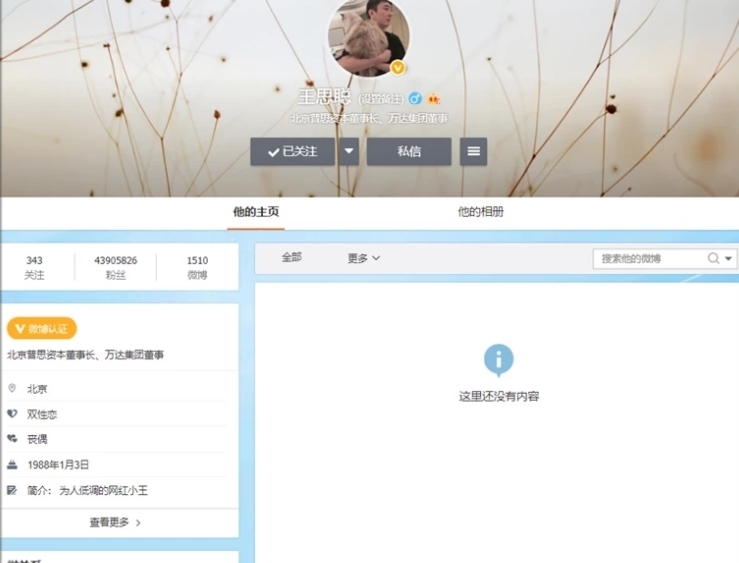This screenshot has width=739, height=563.
Task: Switch to 他的相册 tab
Action: coord(481,212)
